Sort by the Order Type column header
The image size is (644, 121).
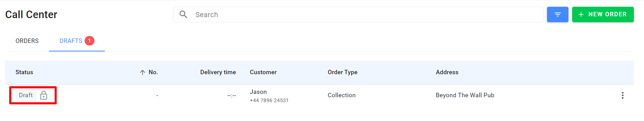pos(342,72)
